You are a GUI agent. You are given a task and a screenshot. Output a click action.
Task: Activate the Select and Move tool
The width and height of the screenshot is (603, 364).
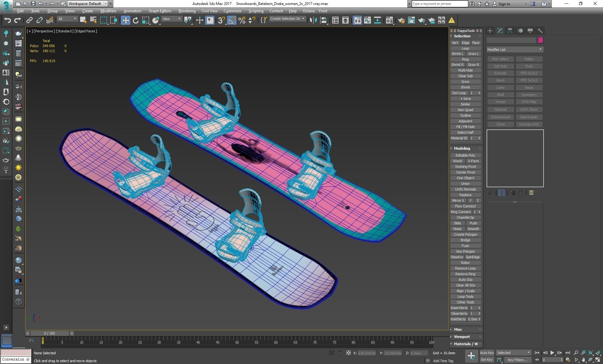point(126,20)
